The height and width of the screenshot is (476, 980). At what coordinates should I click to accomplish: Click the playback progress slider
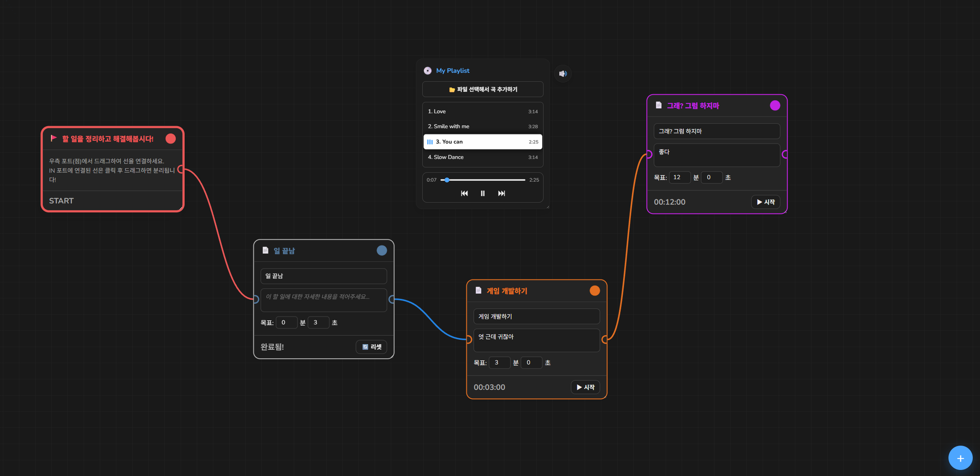click(483, 180)
